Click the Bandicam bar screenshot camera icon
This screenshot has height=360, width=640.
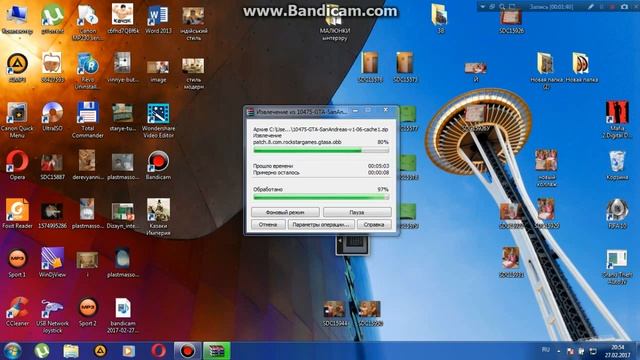pos(624,7)
